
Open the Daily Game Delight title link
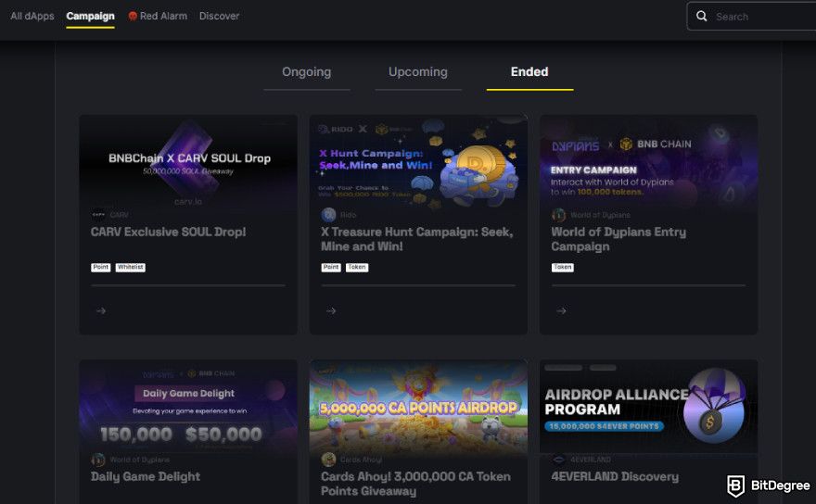(146, 477)
